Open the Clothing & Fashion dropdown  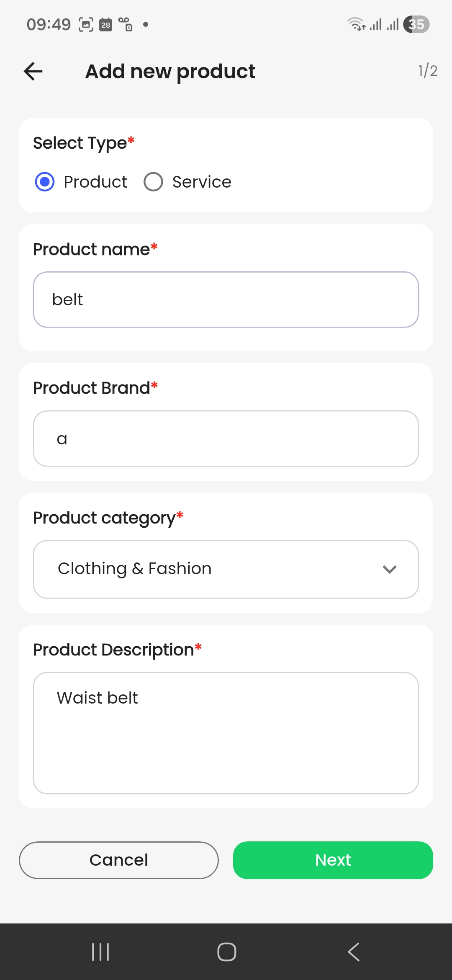(209, 569)
